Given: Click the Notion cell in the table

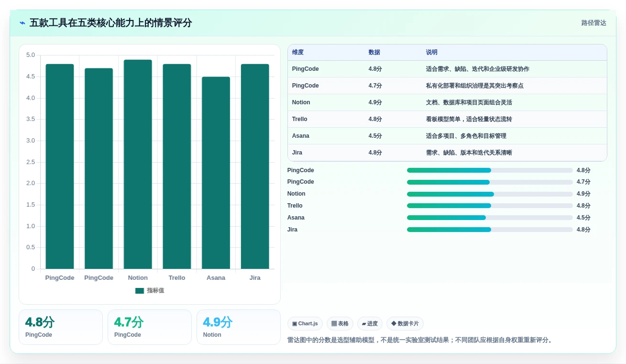Looking at the screenshot, I should 301,102.
